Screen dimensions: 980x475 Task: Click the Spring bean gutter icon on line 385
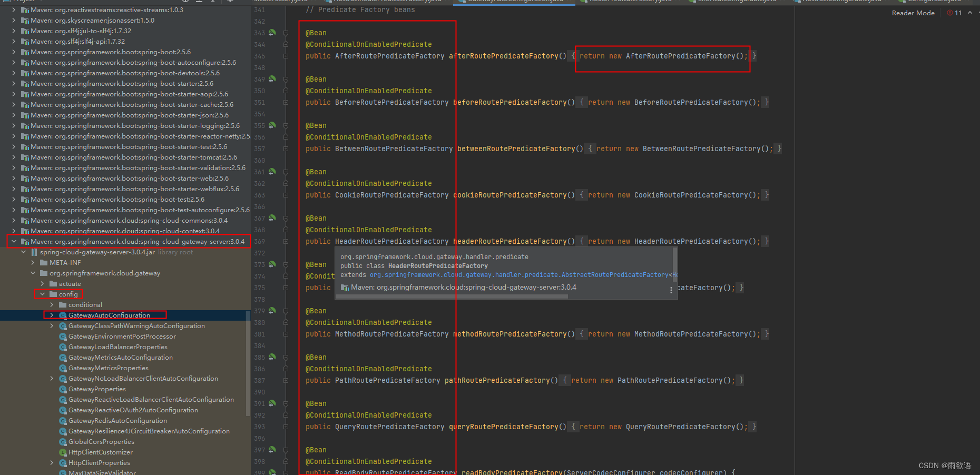tap(272, 357)
